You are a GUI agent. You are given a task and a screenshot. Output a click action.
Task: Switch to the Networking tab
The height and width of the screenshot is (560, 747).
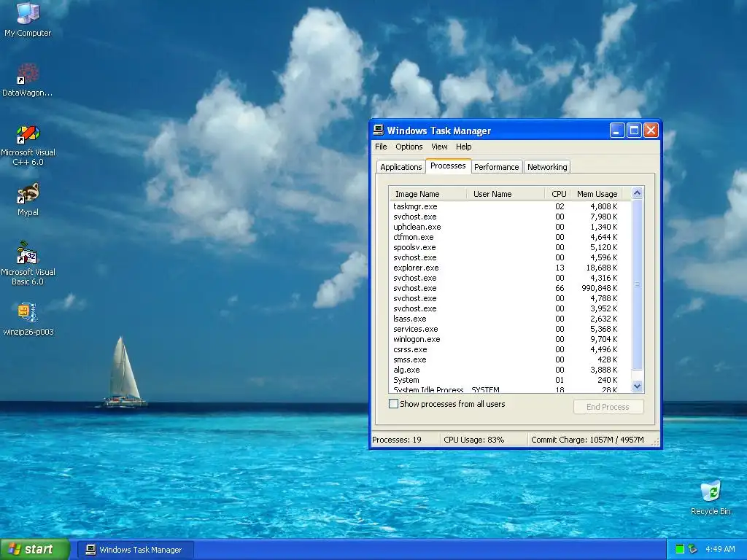tap(547, 167)
